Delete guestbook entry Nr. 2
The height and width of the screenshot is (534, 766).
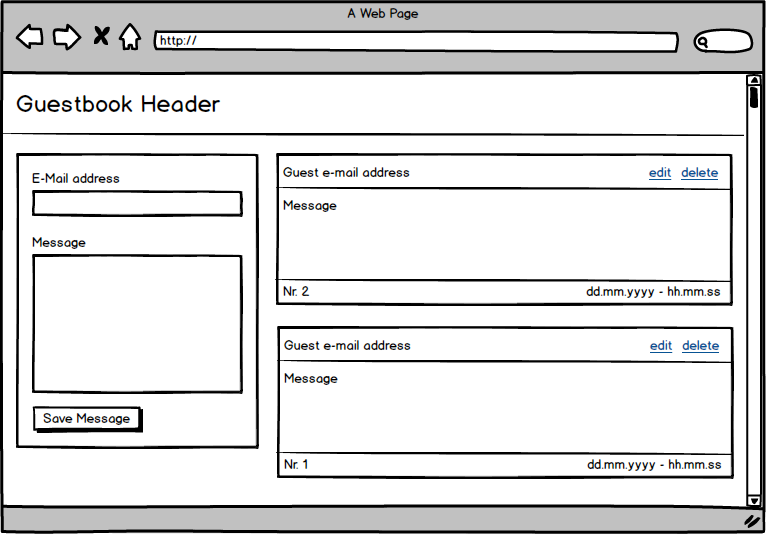699,173
